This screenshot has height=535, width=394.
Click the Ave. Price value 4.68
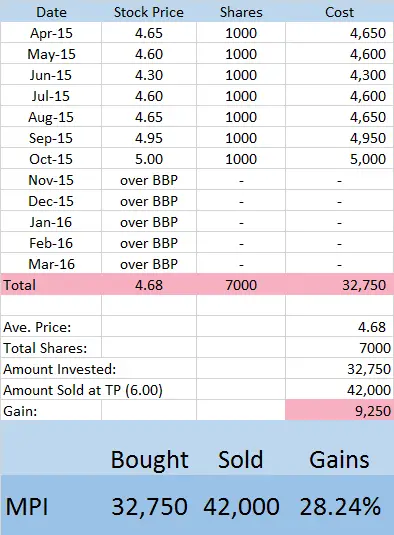[x=372, y=327]
